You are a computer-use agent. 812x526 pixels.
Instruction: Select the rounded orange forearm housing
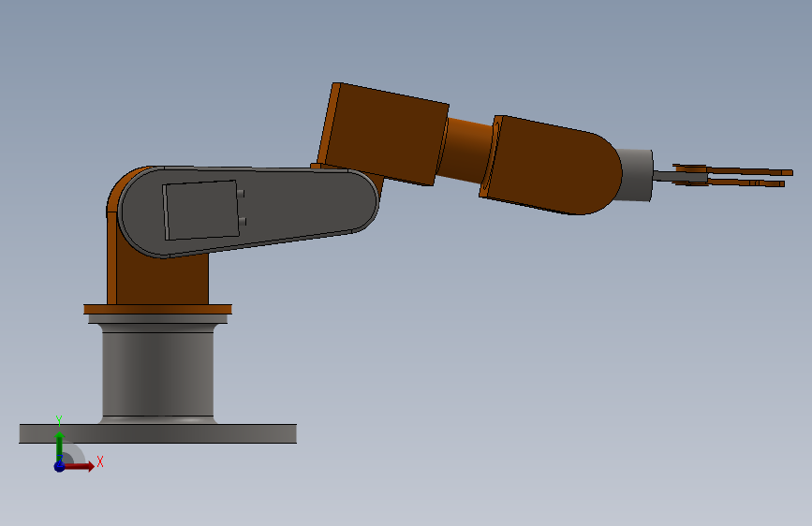[549, 165]
